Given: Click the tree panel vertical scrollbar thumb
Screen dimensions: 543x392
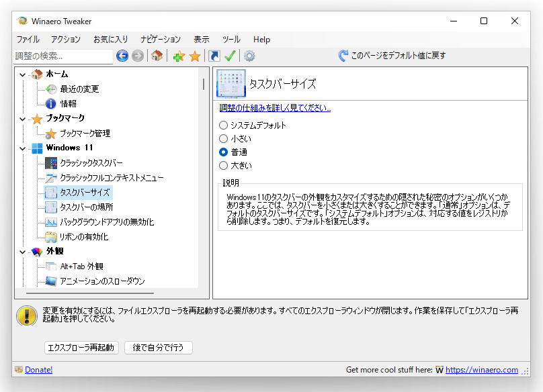Looking at the screenshot, I should point(204,84).
